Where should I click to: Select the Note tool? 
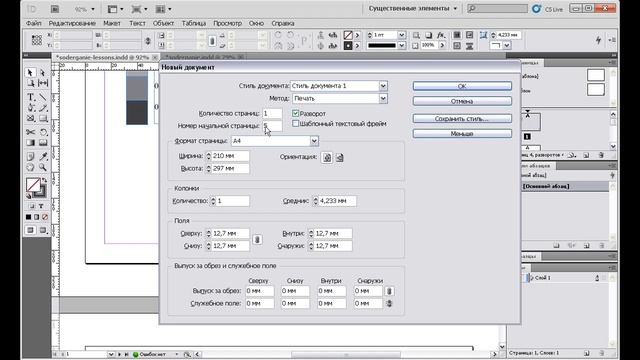tap(30, 157)
